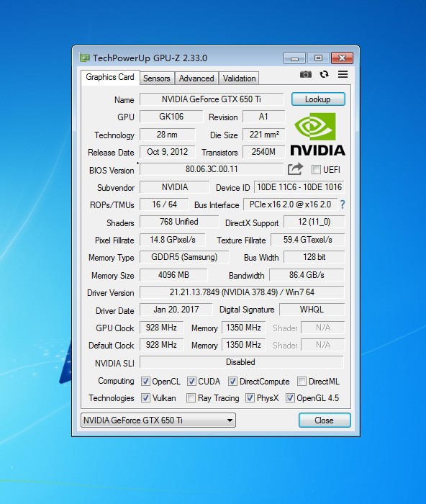This screenshot has width=426, height=504.
Task: Toggle the DirectML checkbox
Action: (302, 381)
